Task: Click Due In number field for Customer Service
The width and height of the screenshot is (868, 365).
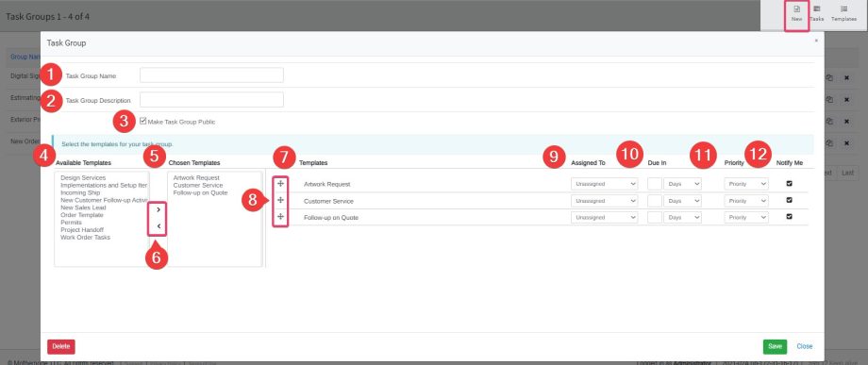Action: (x=655, y=201)
